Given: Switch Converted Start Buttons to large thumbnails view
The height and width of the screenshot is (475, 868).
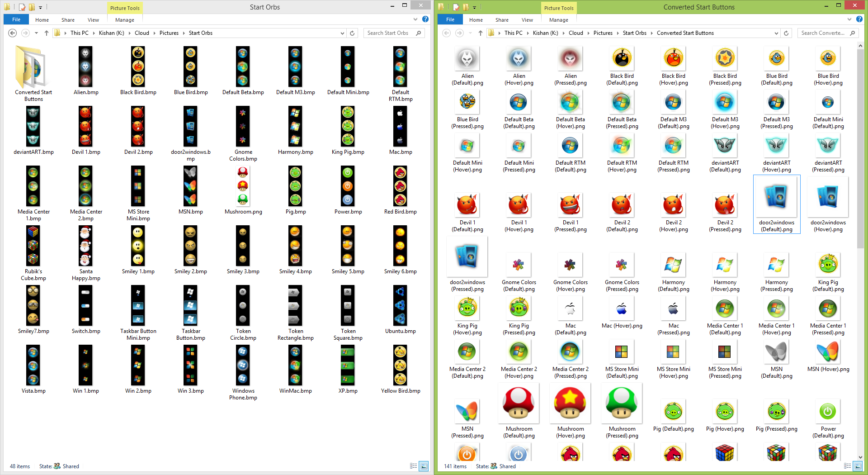Looking at the screenshot, I should tap(858, 466).
